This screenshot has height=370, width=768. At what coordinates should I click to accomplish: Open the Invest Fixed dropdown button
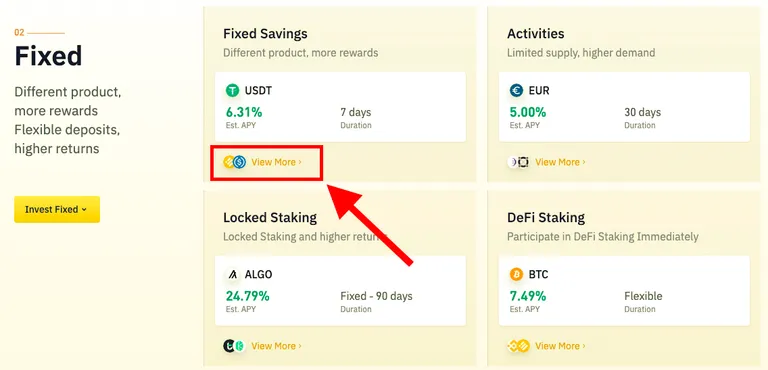[57, 209]
